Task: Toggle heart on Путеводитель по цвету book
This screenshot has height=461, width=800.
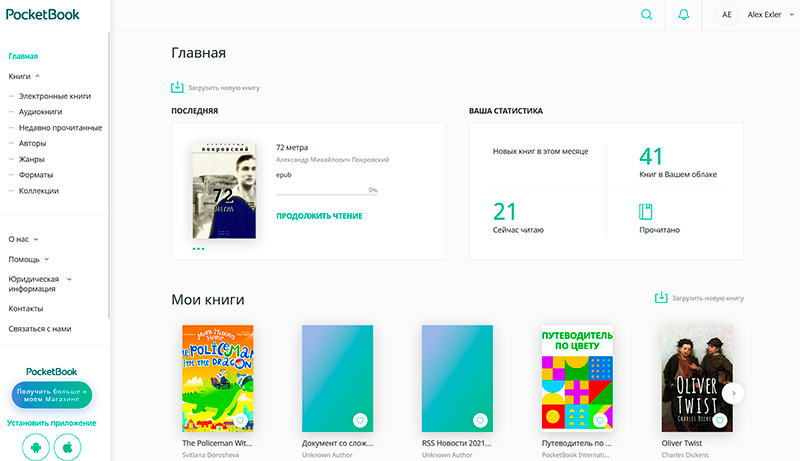Action: coord(600,420)
